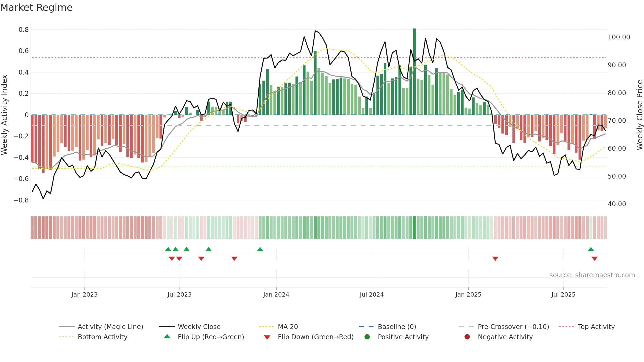The height and width of the screenshot is (362, 644).
Task: Click the −0.8 activity axis value
Action: click(x=21, y=200)
